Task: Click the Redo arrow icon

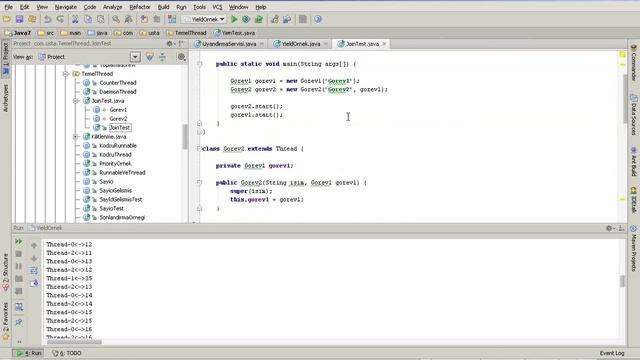Action: (x=60, y=19)
